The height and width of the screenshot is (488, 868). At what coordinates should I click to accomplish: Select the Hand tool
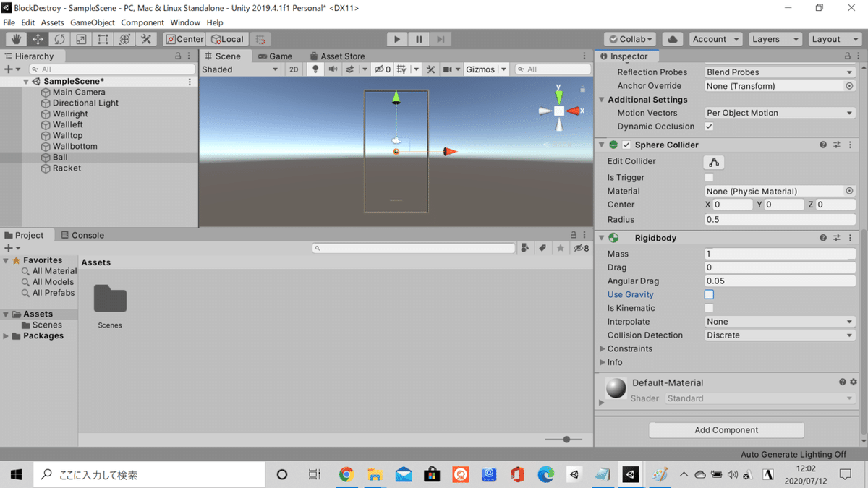click(16, 39)
